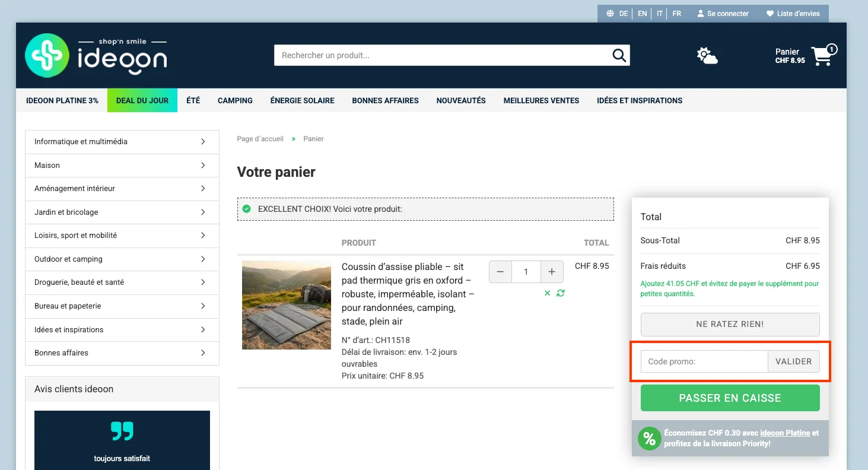Screen dimensions: 868x470
Task: Open BONNES AFFAIRES top menu item
Action: click(386, 100)
